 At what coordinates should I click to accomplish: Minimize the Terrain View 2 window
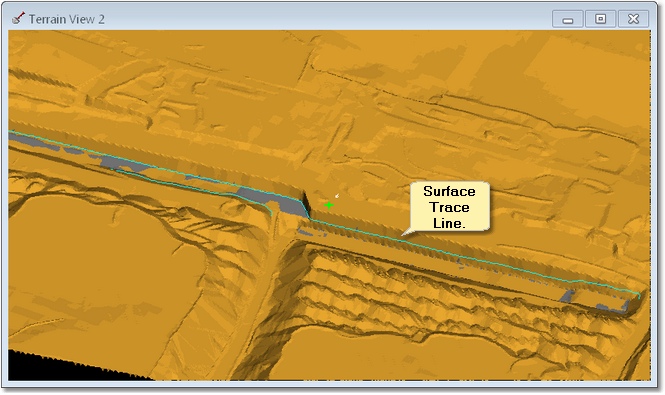[x=568, y=20]
